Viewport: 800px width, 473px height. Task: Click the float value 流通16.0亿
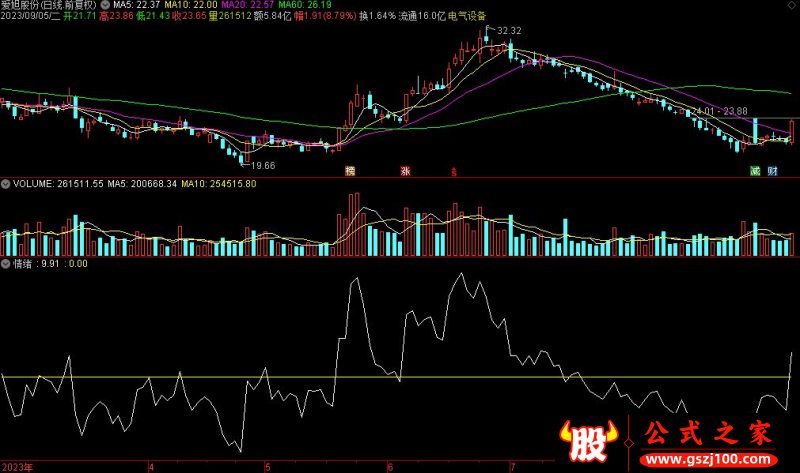coord(422,16)
